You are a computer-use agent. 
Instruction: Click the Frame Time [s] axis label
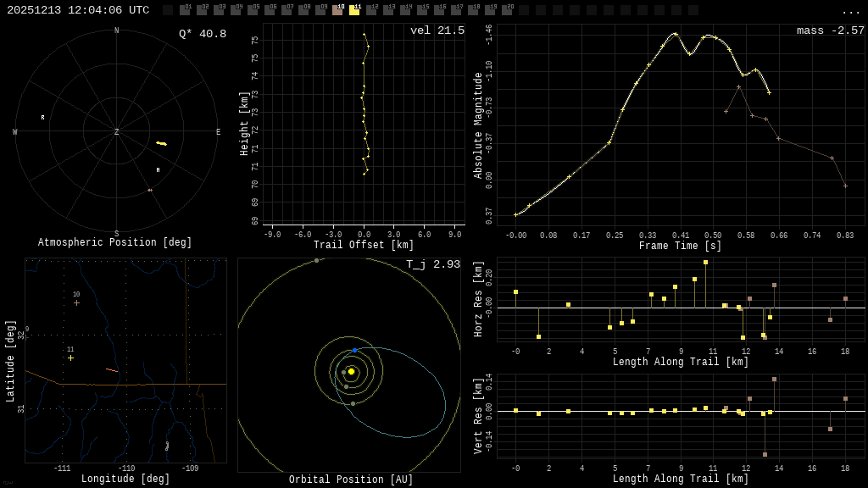681,246
